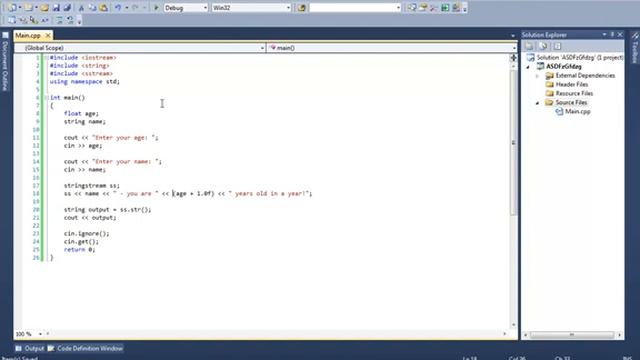Select Solution 'ASDFzGfdzg' root node
This screenshot has width=640, height=360.
[575, 58]
